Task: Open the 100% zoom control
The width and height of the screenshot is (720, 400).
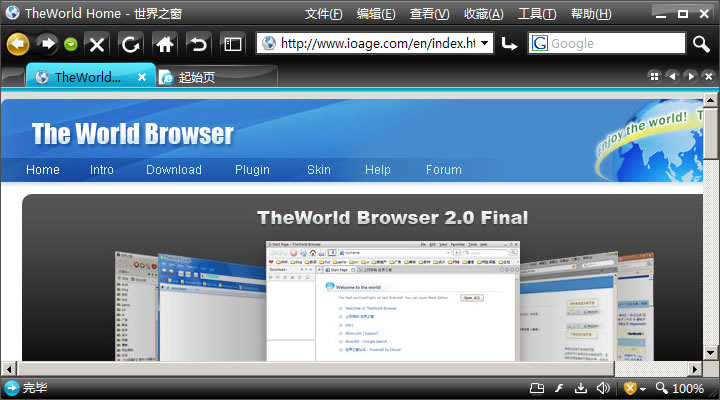Action: click(680, 389)
